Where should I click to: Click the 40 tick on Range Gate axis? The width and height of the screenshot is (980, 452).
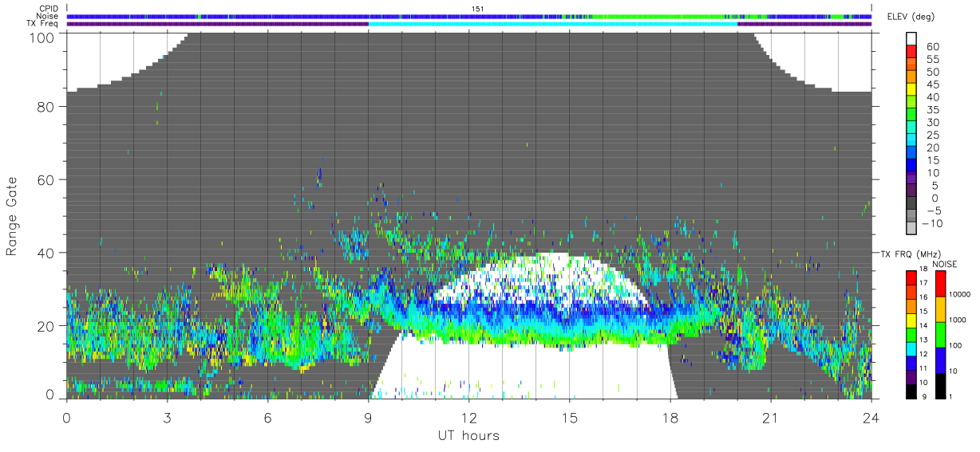(x=45, y=253)
